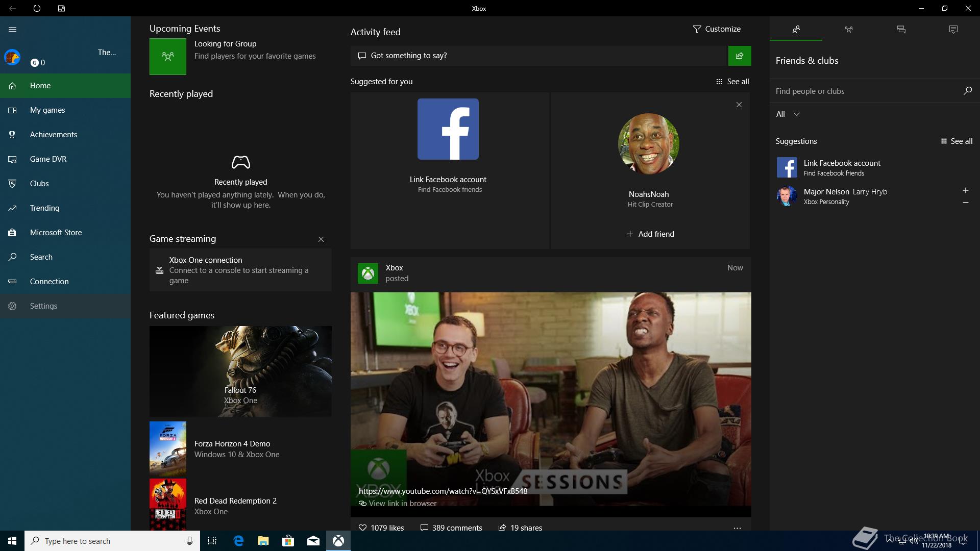This screenshot has height=551, width=980.
Task: Switch to the Parties tab icon
Action: [x=849, y=30]
